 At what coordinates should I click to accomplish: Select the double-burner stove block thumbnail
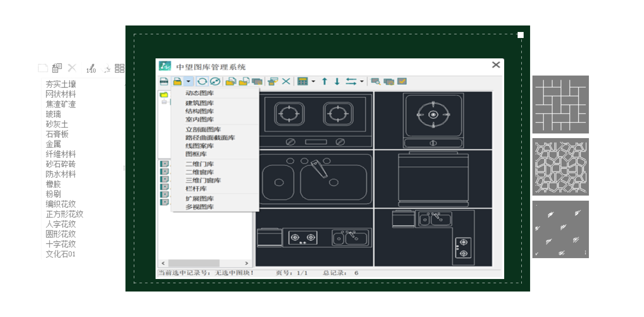[315, 120]
